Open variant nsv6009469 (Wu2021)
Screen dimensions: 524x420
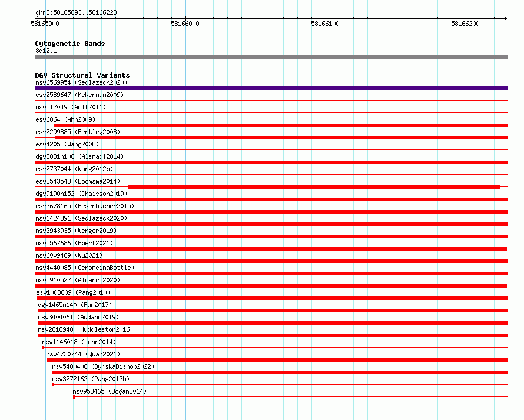(x=69, y=255)
